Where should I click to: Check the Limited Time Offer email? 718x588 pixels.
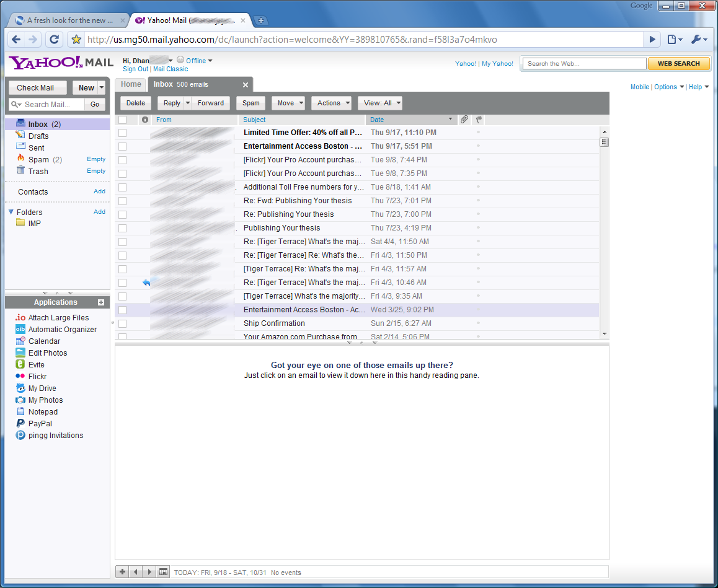(122, 133)
